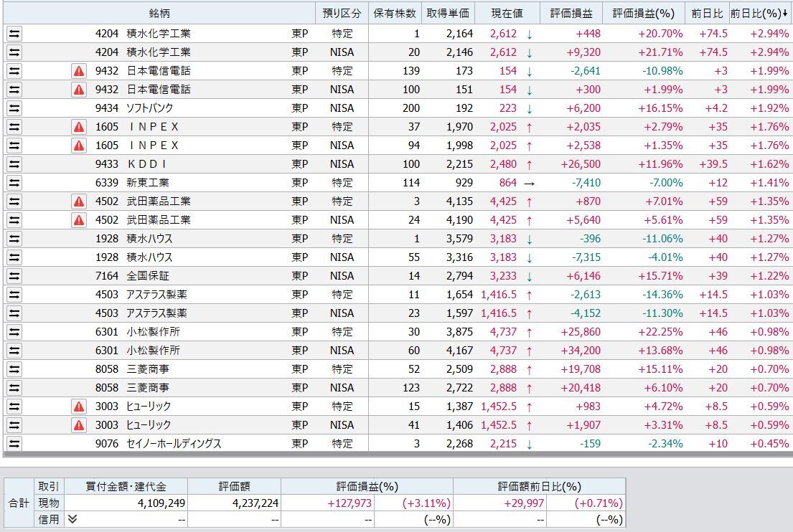The image size is (793, 532).
Task: Click total profit +127,973
Action: pos(349,503)
